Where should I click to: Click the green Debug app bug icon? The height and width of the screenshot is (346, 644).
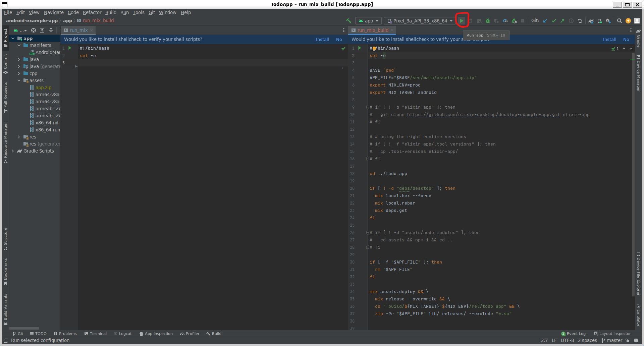point(488,21)
